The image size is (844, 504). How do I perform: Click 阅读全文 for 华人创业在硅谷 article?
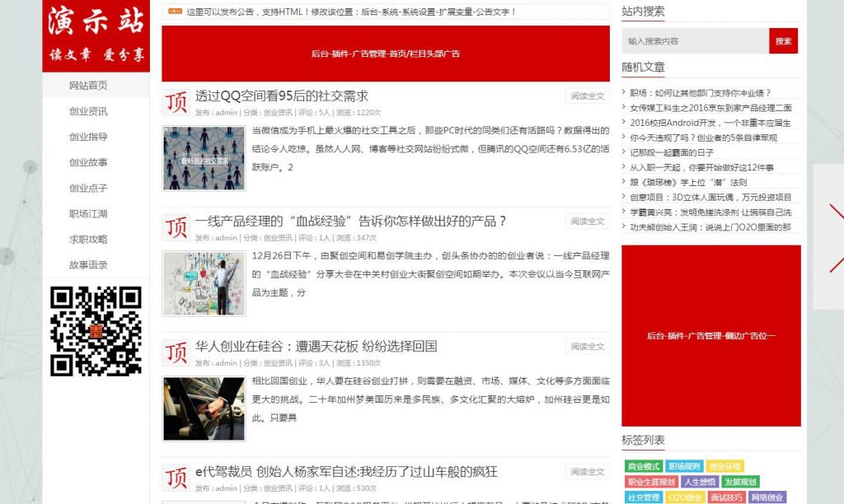click(x=587, y=347)
